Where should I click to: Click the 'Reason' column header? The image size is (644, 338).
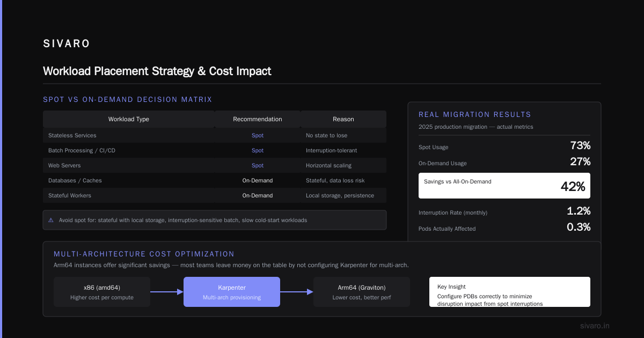tap(343, 119)
